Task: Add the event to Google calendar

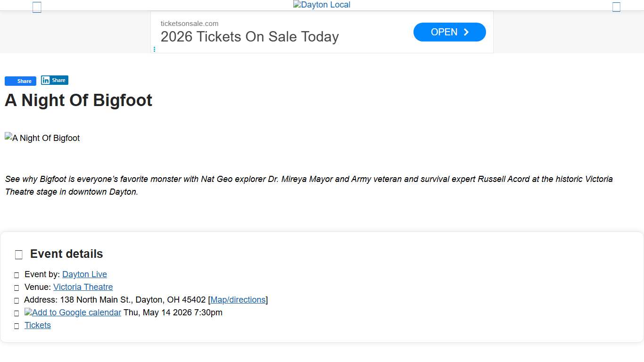Action: [x=73, y=313]
